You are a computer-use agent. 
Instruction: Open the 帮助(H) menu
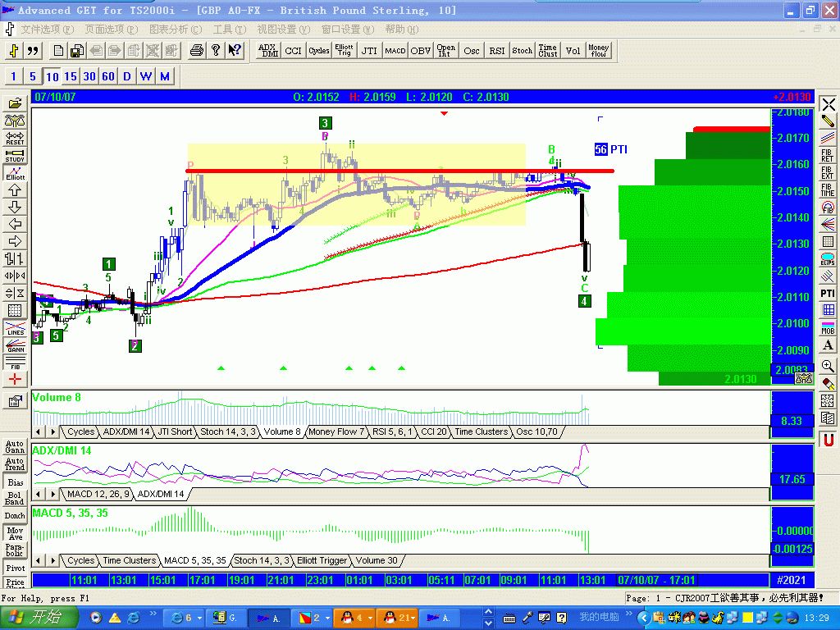[402, 29]
